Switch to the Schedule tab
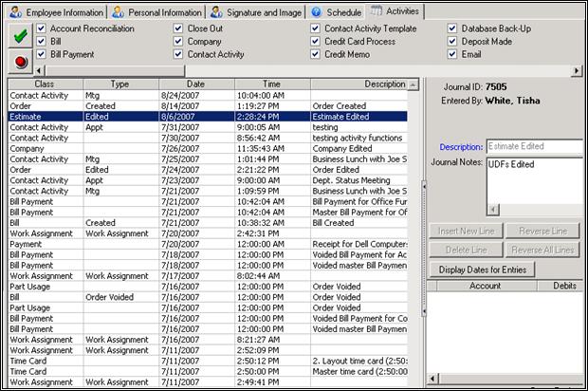This screenshot has height=391, width=588. tap(337, 12)
